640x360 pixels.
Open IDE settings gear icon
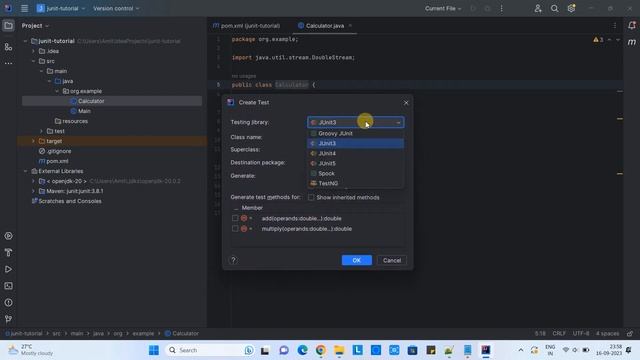(571, 8)
